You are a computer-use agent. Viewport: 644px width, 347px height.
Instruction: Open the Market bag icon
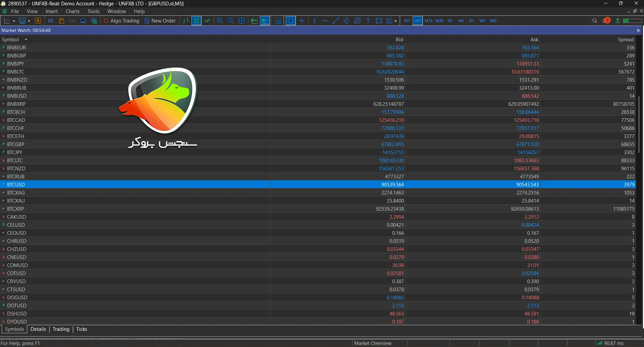(x=61, y=21)
